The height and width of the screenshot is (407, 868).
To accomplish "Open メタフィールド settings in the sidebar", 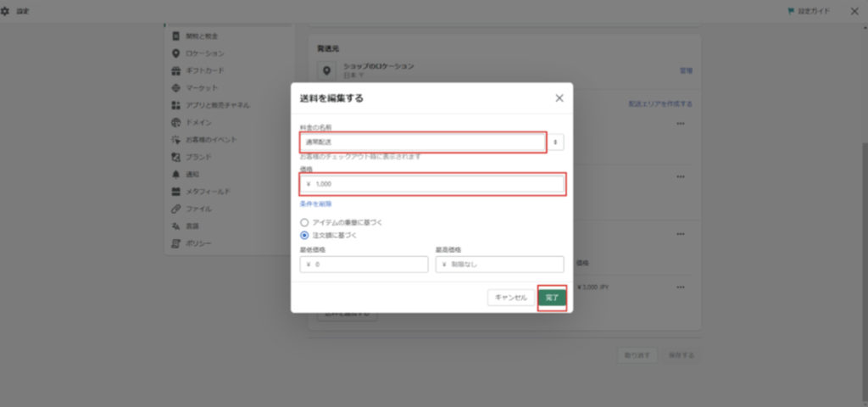I will point(208,192).
